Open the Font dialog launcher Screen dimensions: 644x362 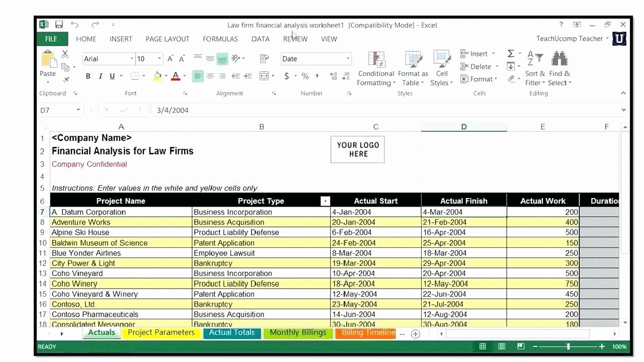tap(185, 94)
